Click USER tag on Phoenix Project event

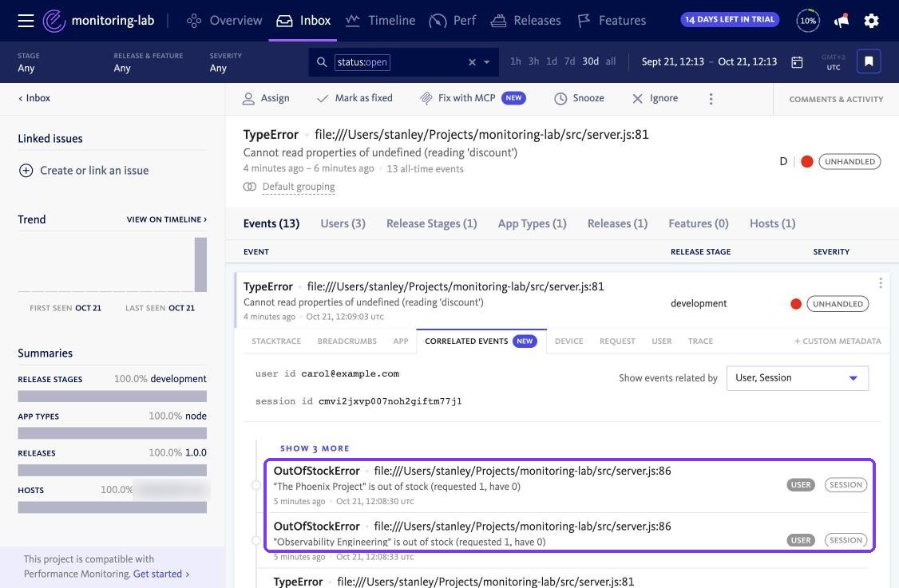pos(800,485)
